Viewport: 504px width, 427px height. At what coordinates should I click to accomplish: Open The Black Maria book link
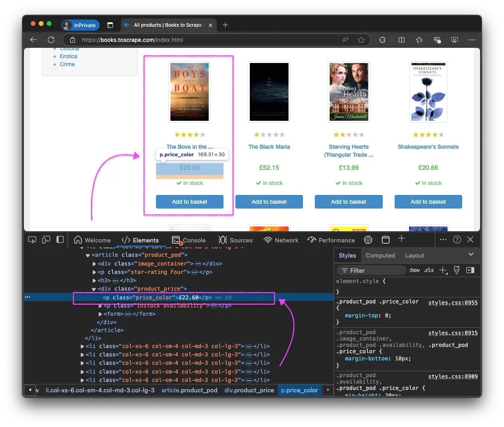click(269, 147)
